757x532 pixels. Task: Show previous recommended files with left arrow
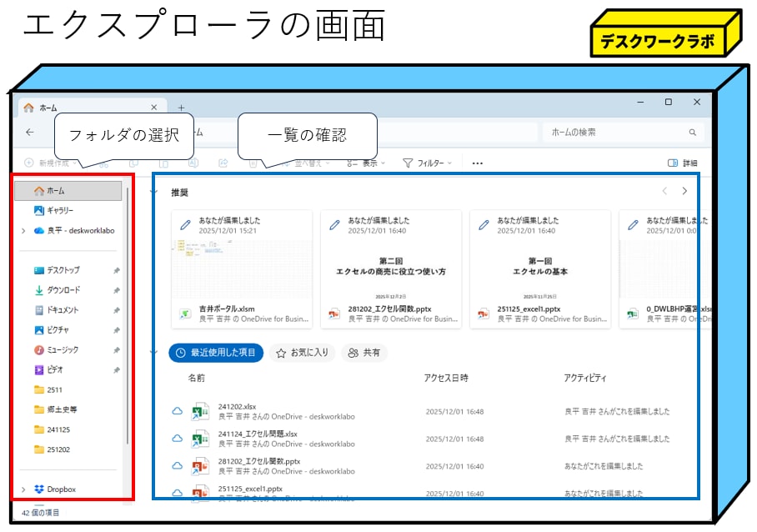point(664,191)
